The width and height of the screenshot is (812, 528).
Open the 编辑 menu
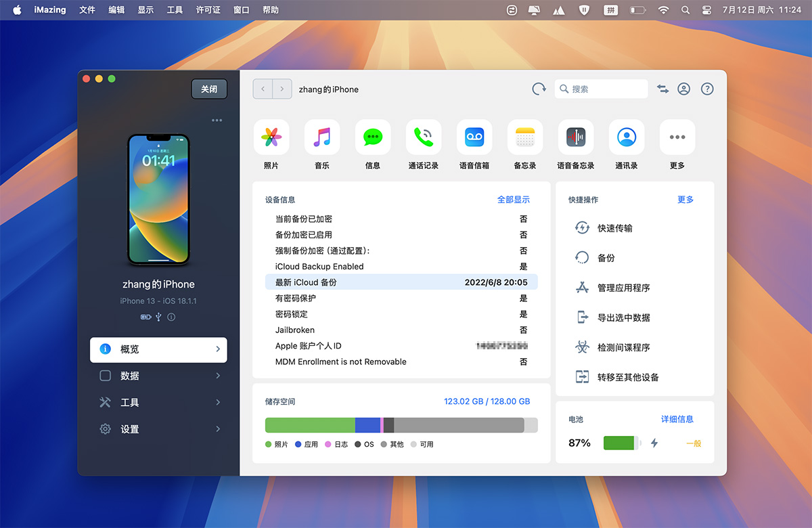click(116, 10)
